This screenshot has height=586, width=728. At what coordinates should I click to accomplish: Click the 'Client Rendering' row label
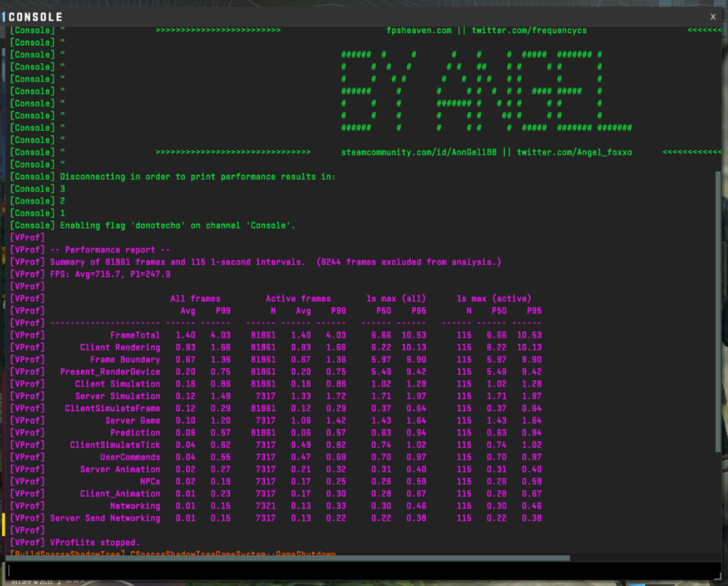pos(120,347)
